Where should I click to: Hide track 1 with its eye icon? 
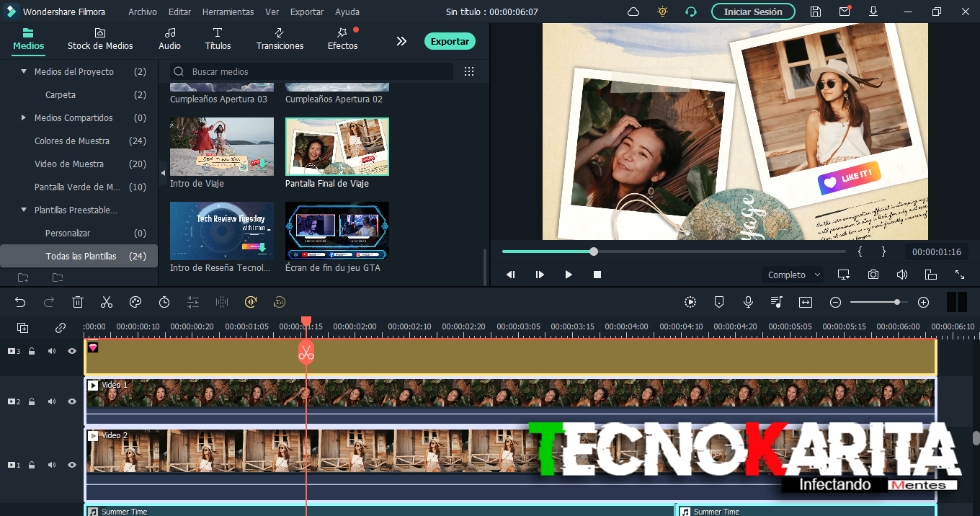[x=72, y=465]
